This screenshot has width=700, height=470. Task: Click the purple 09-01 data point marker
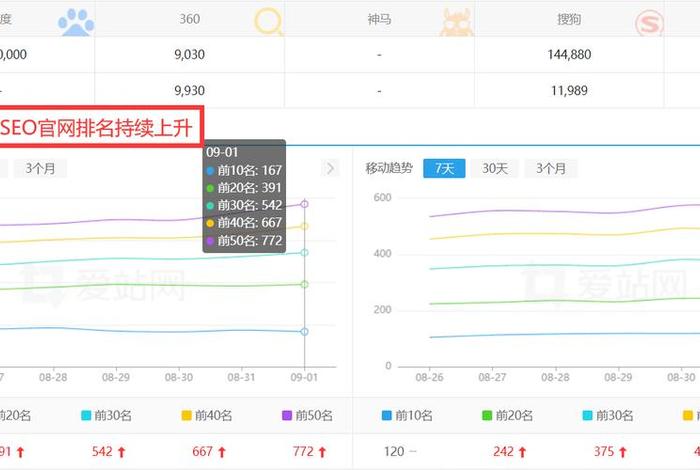[x=304, y=204]
